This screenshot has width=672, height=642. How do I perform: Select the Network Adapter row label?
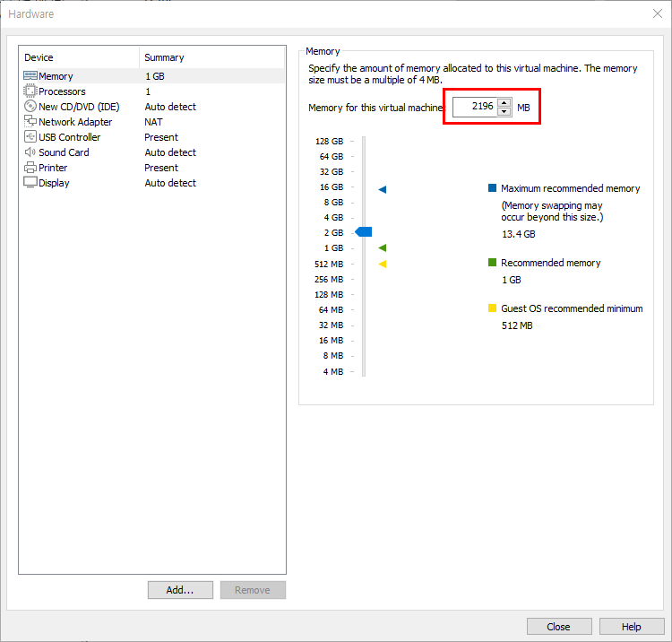coord(75,122)
